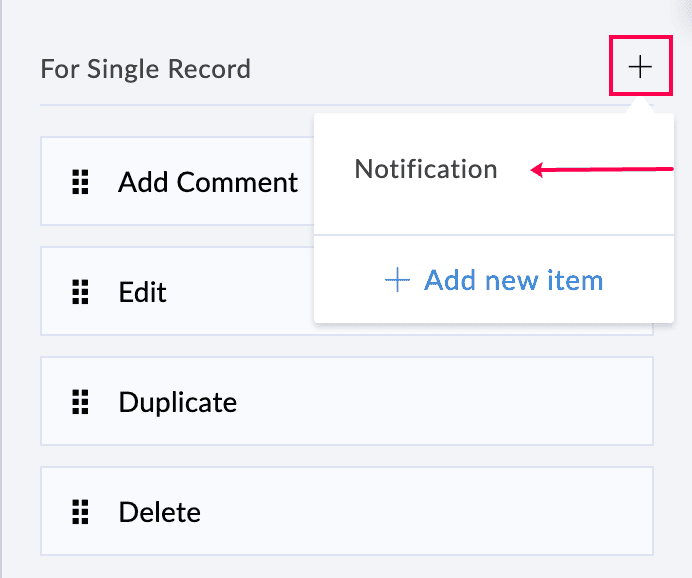Select Notification from the dropdown menu
This screenshot has height=578, width=692.
[x=426, y=169]
